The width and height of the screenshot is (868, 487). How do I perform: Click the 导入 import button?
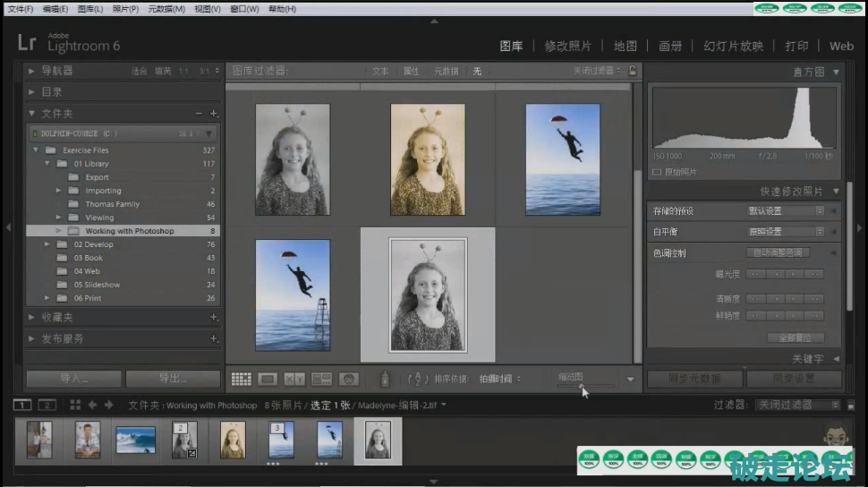(x=73, y=378)
